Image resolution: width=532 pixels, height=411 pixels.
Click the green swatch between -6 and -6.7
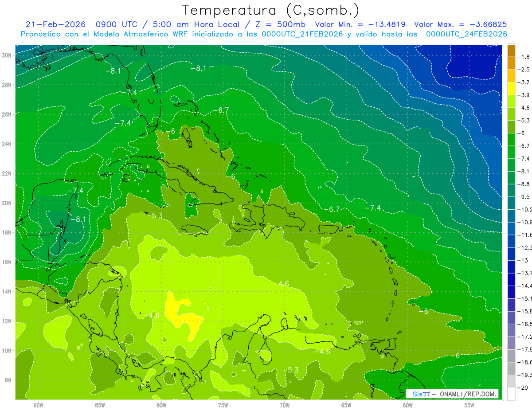point(511,140)
